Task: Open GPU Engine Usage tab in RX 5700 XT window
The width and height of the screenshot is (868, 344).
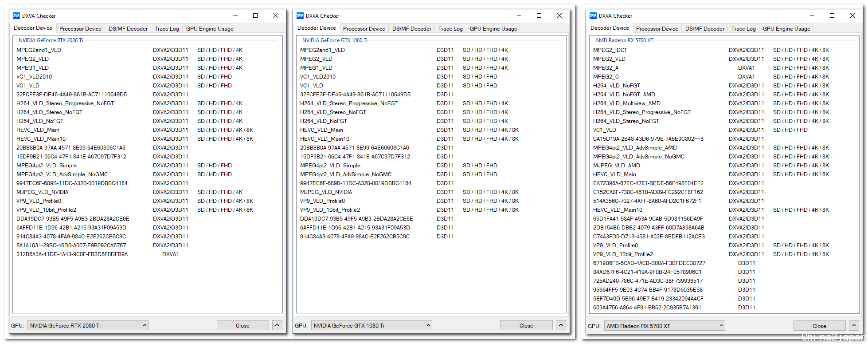Action: pos(786,28)
